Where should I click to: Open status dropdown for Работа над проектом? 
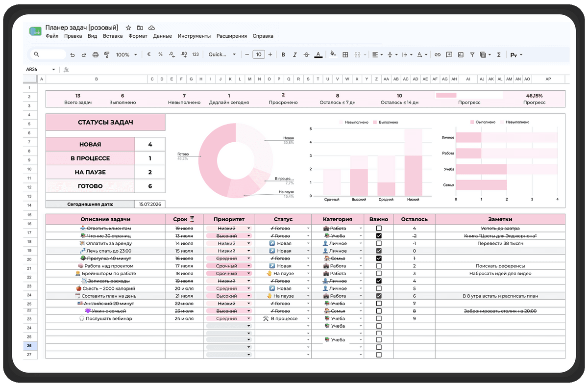pos(308,266)
